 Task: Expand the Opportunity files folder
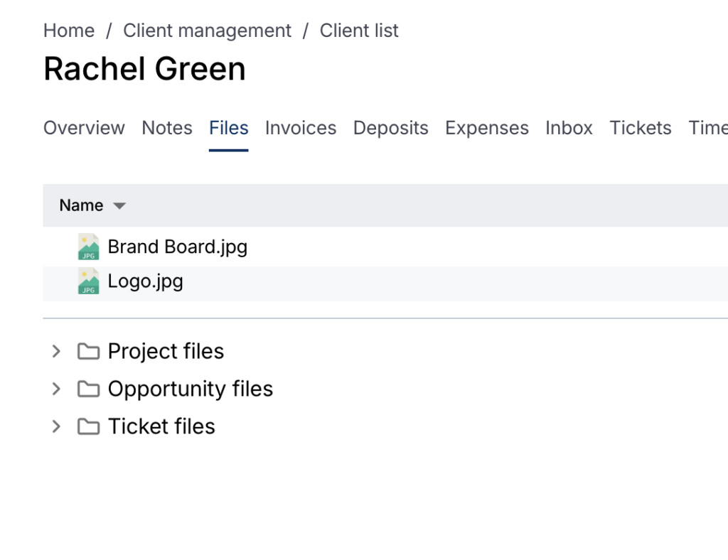(x=55, y=389)
